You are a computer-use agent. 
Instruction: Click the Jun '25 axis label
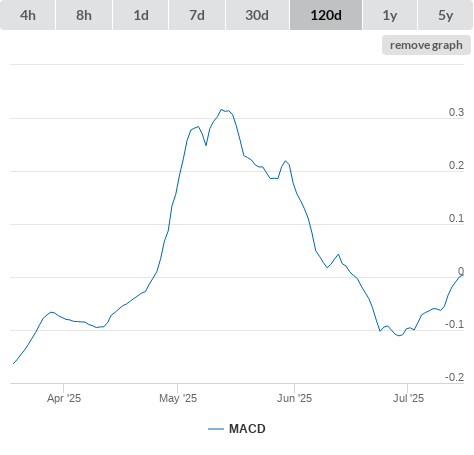click(x=294, y=398)
